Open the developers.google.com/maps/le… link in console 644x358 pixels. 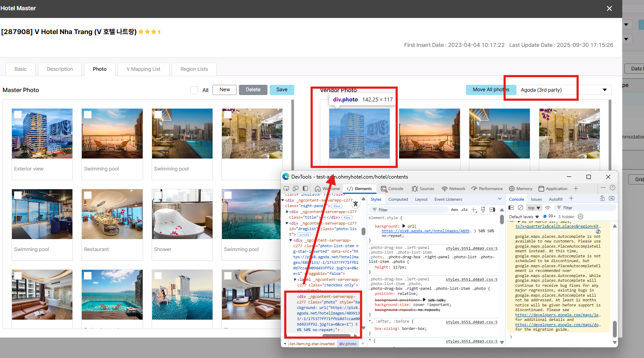point(558,315)
